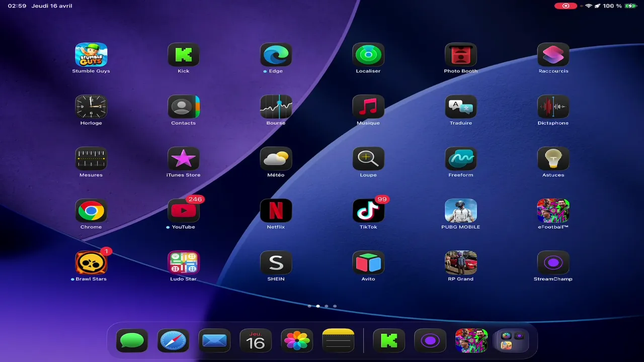644x362 pixels.
Task: Check the Météo weather app
Action: 276,158
